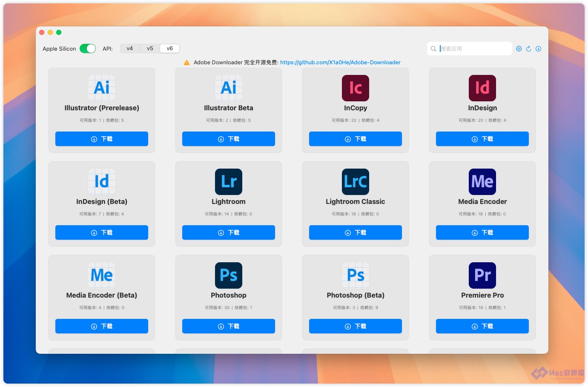
Task: Click the Premiere Pro title text
Action: (482, 295)
